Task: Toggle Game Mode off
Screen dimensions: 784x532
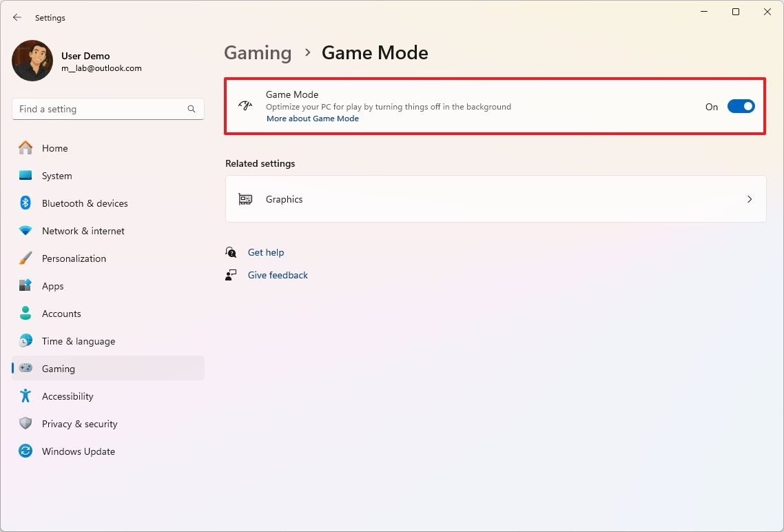Action: pyautogui.click(x=741, y=107)
